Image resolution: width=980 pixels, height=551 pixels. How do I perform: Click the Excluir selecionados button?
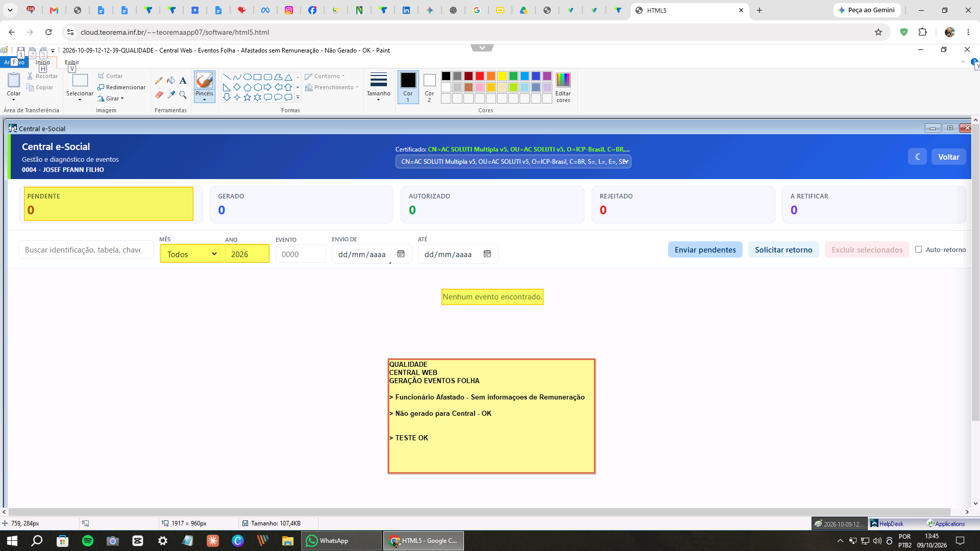[867, 249]
